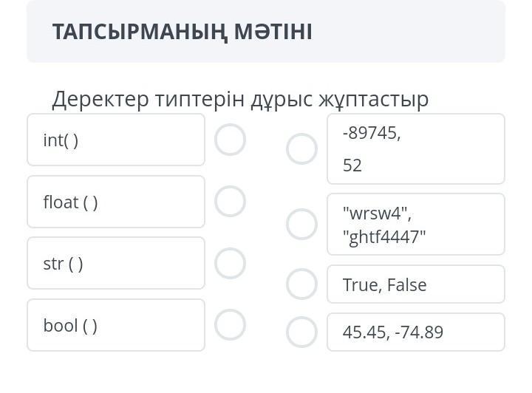Screen dimensions: 532x393
Task: Pick the True, False value box
Action: click(415, 284)
